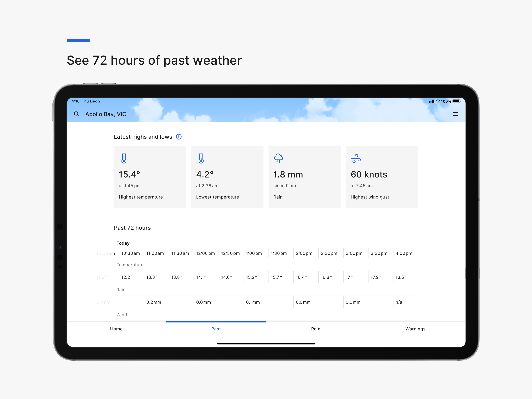This screenshot has width=532, height=399.
Task: Open the 60 knots wind gust card
Action: click(382, 177)
